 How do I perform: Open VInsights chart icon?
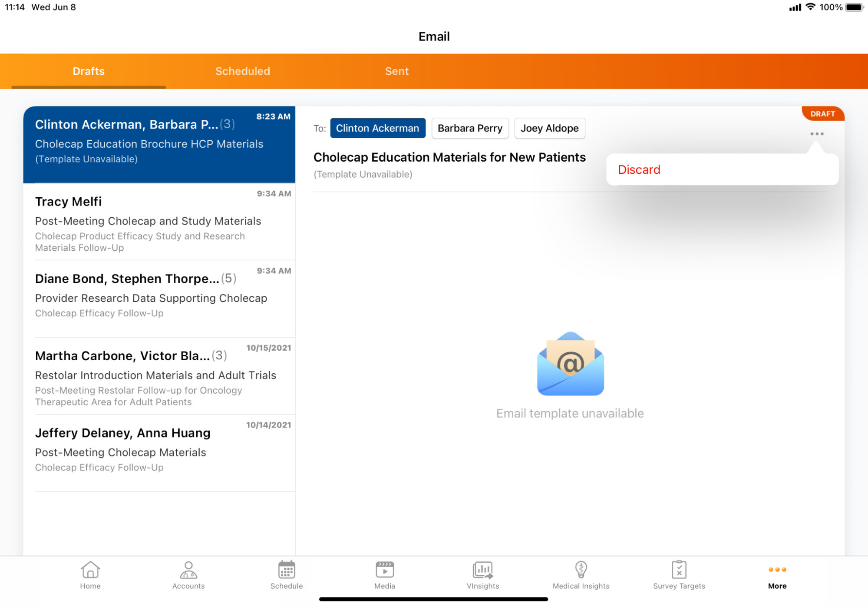point(482,570)
